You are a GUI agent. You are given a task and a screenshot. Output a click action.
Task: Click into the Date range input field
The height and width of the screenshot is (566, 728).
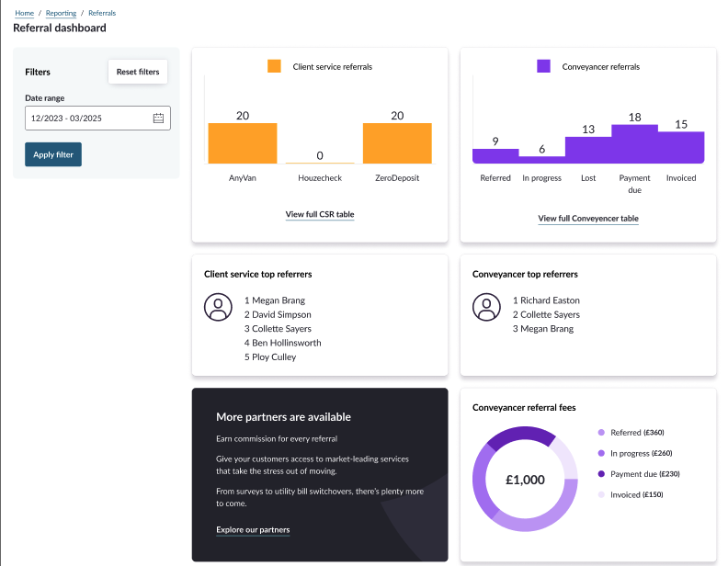pyautogui.click(x=97, y=118)
